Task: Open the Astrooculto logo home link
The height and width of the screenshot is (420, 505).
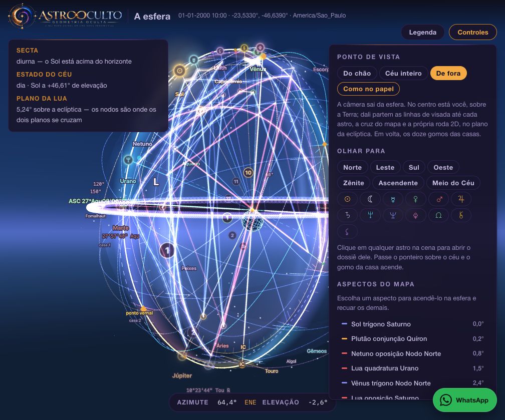Action: click(x=65, y=16)
